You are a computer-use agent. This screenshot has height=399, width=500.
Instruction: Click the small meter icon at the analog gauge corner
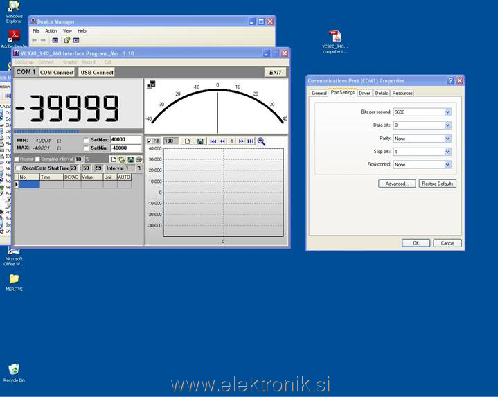(x=151, y=85)
